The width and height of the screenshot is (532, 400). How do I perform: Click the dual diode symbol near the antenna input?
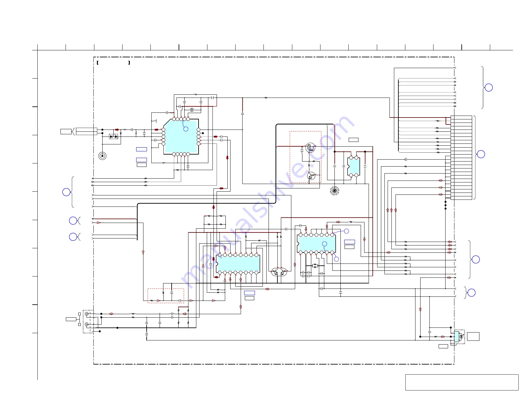(113, 136)
